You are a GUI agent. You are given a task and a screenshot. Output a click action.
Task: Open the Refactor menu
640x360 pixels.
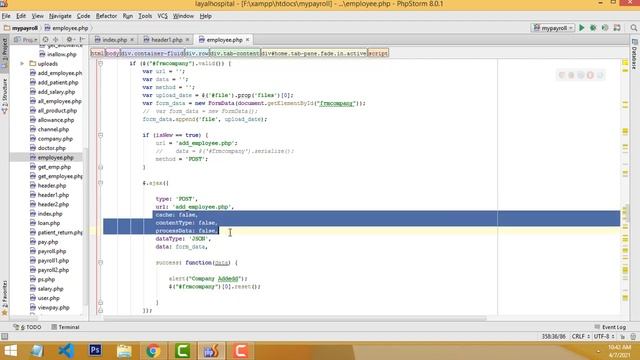106,16
